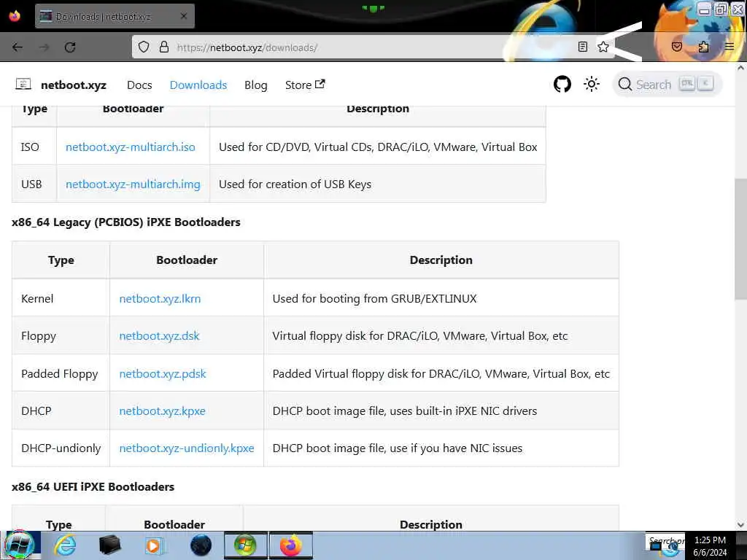The width and height of the screenshot is (747, 560).
Task: Open the external Store link
Action: click(305, 85)
